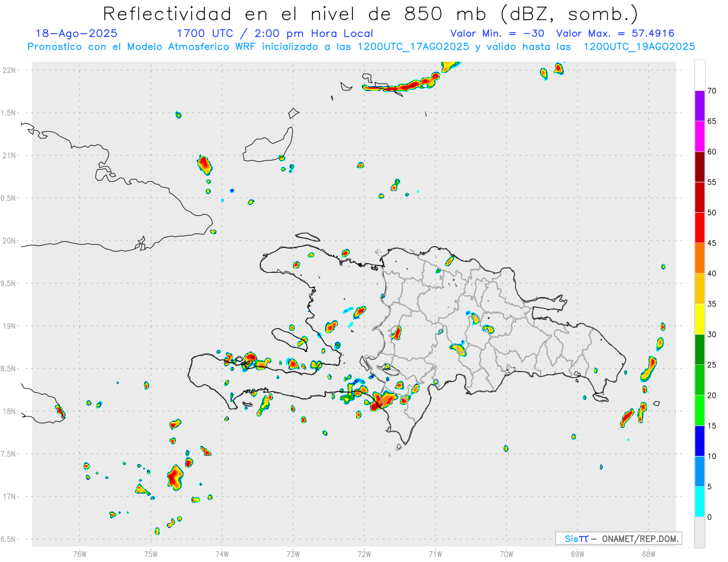Click the date text '18-Ago-2025'
The height and width of the screenshot is (562, 728).
(76, 33)
